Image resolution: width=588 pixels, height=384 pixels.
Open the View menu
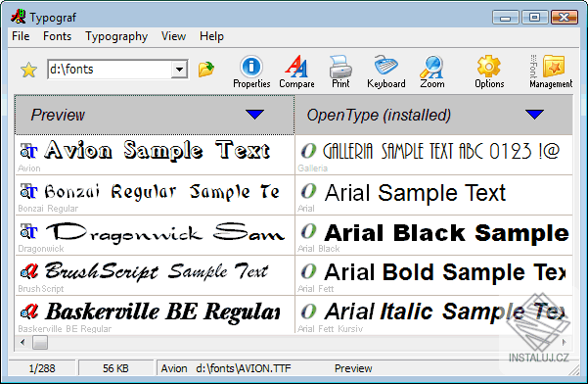tap(173, 36)
